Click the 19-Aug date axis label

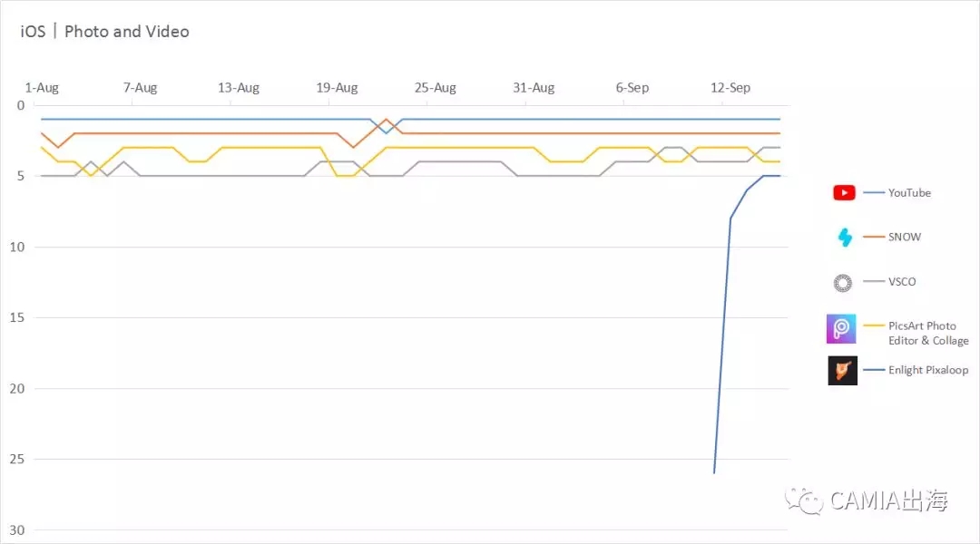337,88
